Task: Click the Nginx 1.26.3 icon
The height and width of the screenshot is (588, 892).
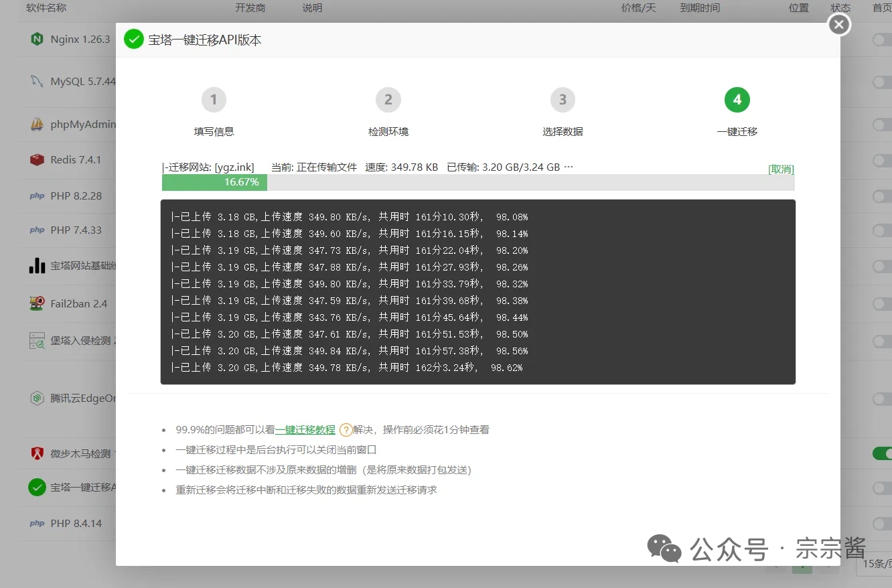Action: pyautogui.click(x=37, y=40)
